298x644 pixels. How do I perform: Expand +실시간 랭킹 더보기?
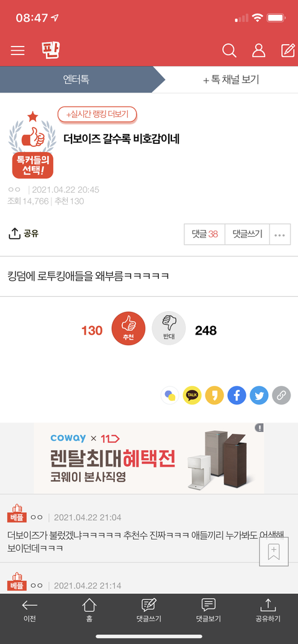click(x=97, y=114)
